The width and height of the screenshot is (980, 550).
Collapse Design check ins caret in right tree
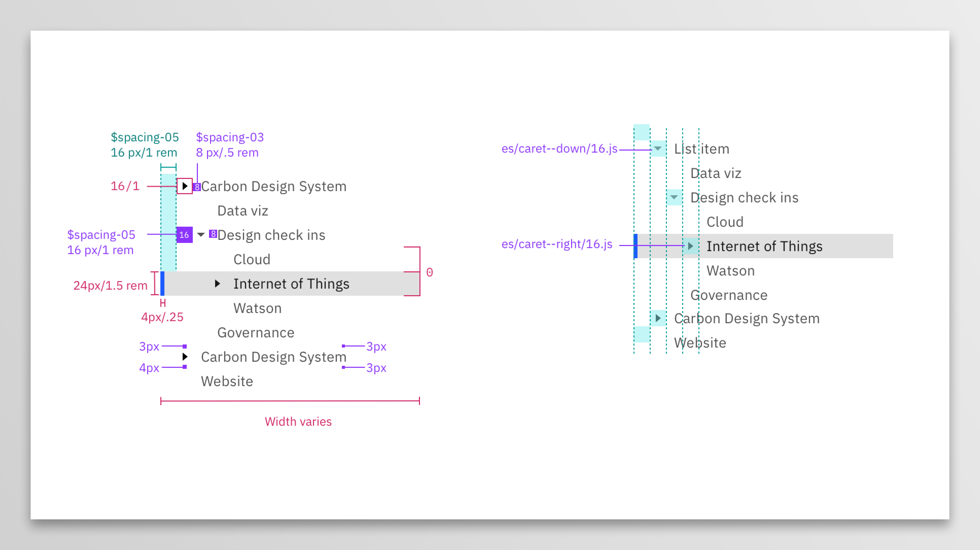pos(674,197)
